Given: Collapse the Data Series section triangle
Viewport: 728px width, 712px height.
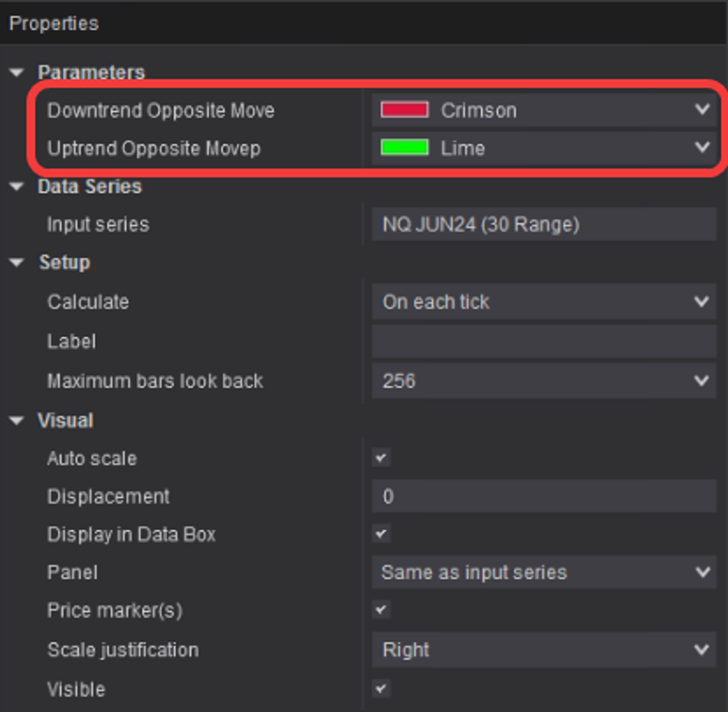Looking at the screenshot, I should tap(16, 186).
